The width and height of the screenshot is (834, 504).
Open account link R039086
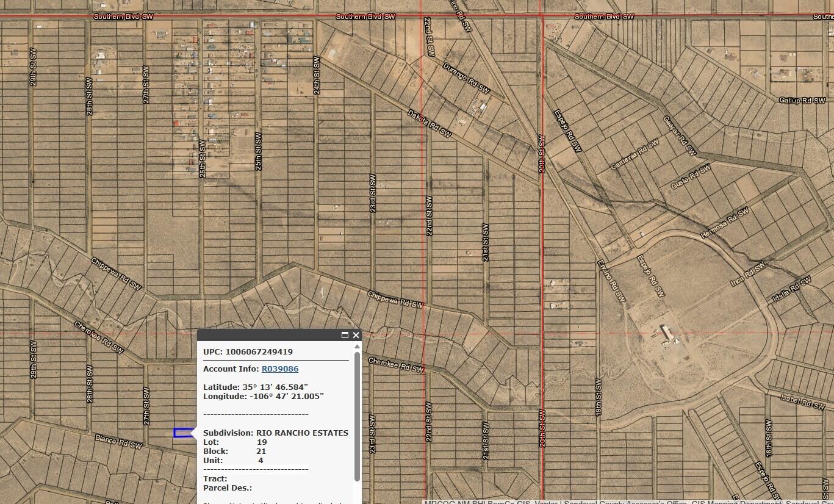[280, 369]
